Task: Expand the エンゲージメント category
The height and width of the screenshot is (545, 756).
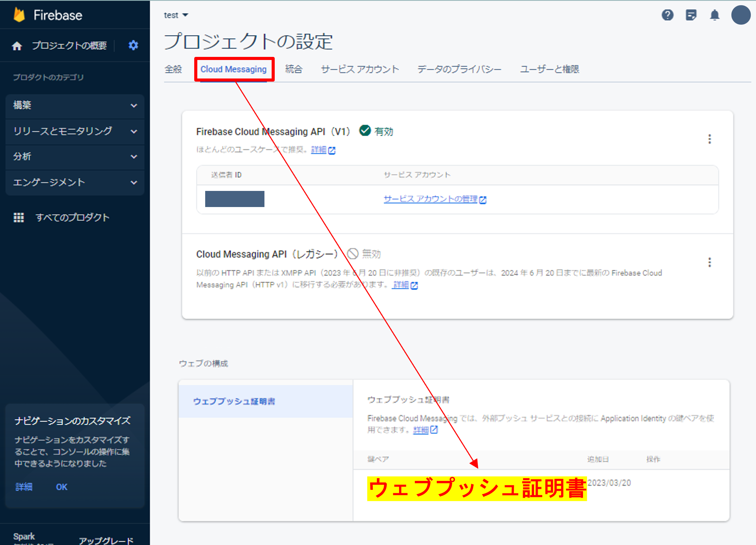Action: (x=75, y=182)
